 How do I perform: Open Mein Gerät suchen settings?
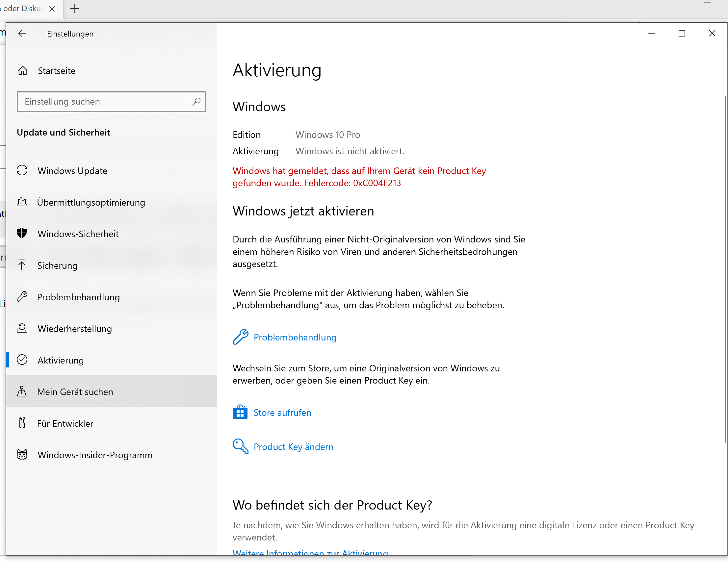[112, 391]
